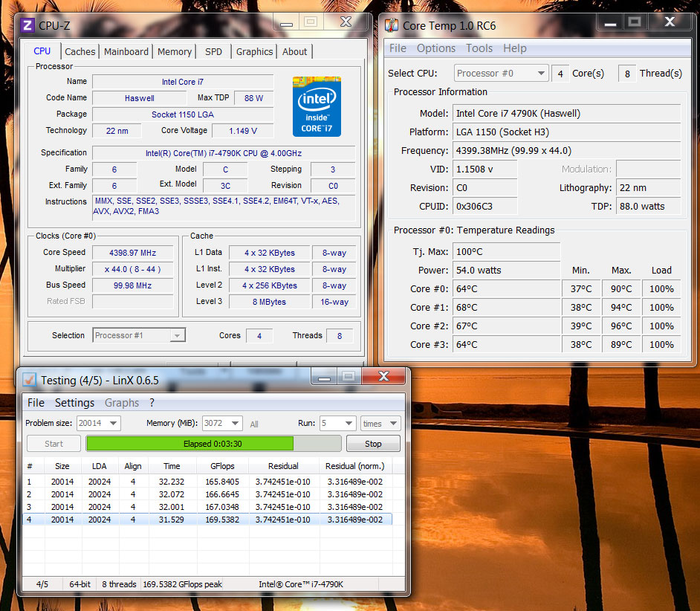Click the Stop button in LinX
Image resolution: width=700 pixels, height=611 pixels.
[x=373, y=444]
